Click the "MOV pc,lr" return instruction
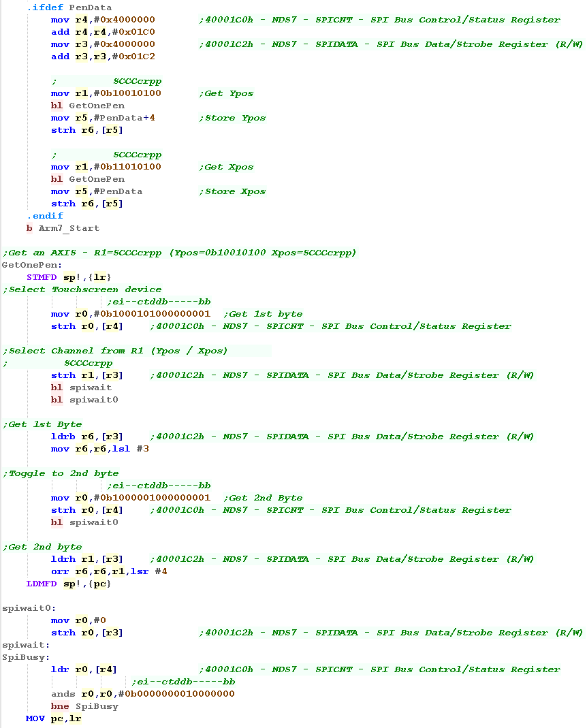Image resolution: width=587 pixels, height=728 pixels. 54,718
